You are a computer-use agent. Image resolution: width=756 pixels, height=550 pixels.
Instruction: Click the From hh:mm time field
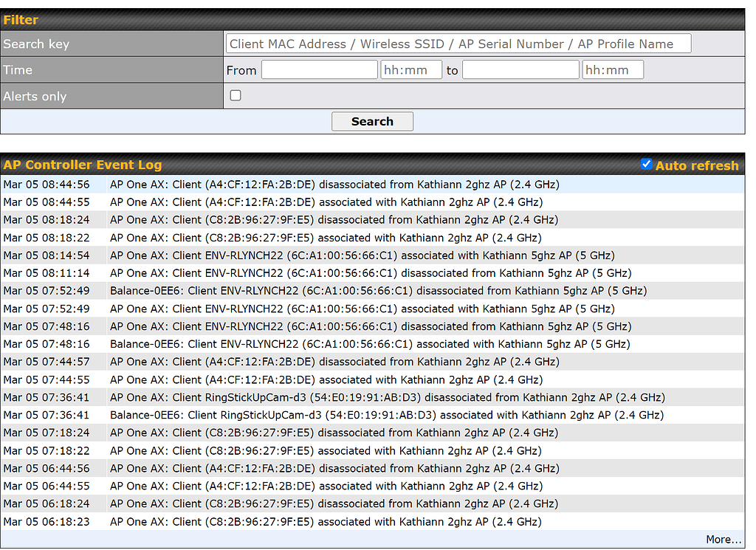pyautogui.click(x=411, y=70)
